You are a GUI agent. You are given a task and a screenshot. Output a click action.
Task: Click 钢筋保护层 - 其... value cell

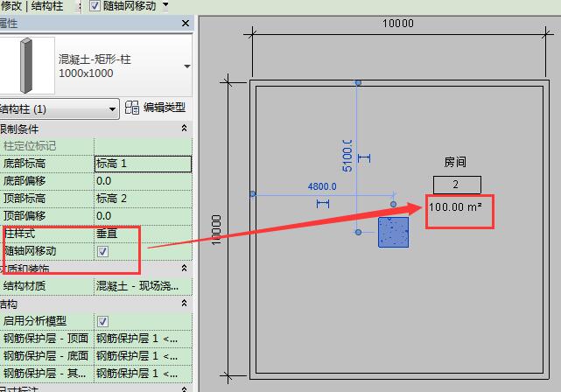(143, 374)
